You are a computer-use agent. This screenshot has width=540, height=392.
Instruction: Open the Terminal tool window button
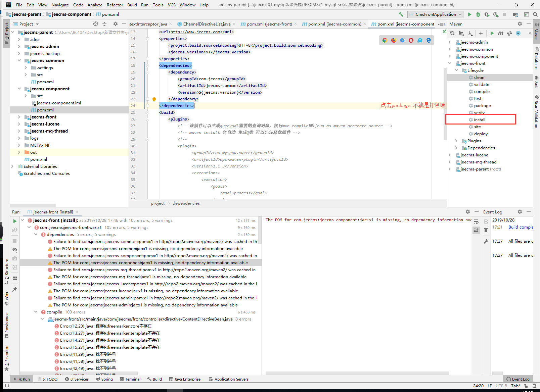click(x=130, y=379)
